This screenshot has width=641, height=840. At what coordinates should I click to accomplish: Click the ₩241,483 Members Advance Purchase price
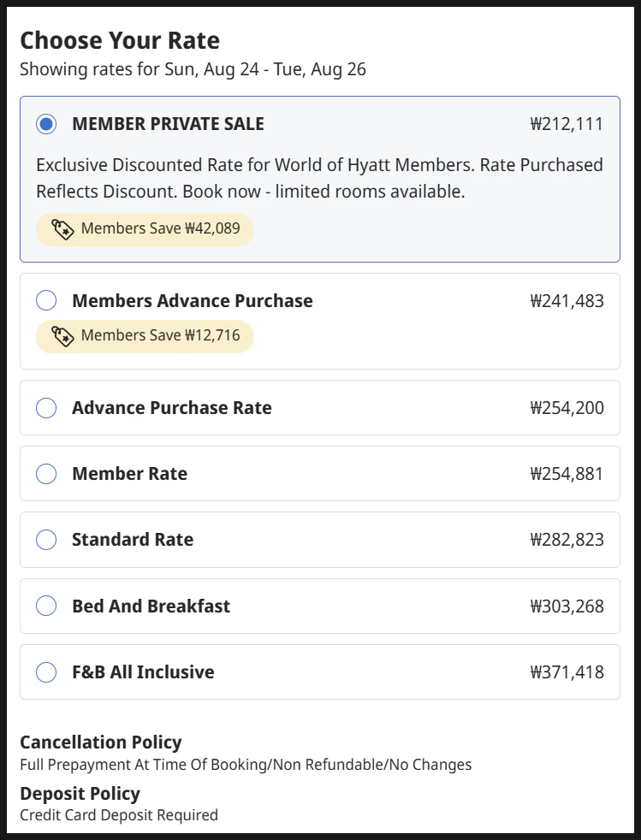click(x=567, y=300)
